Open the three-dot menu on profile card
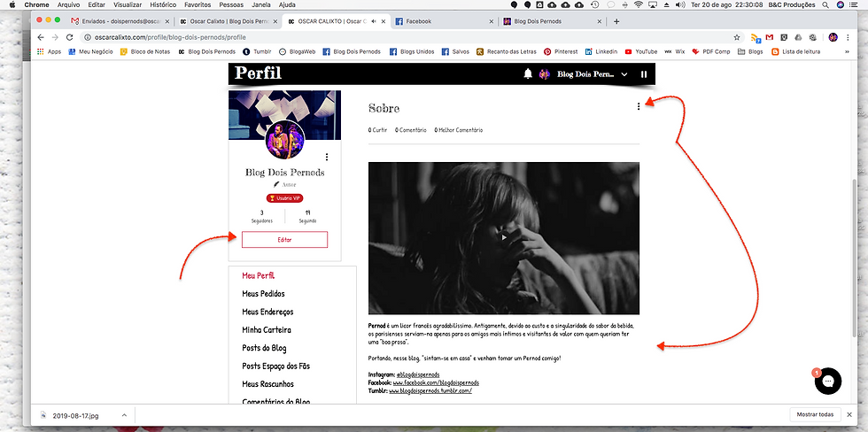 [x=327, y=157]
